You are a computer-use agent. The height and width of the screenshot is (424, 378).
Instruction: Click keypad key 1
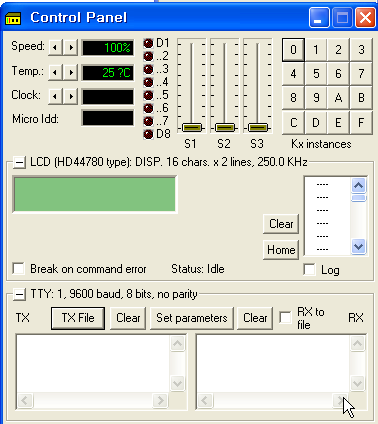316,50
